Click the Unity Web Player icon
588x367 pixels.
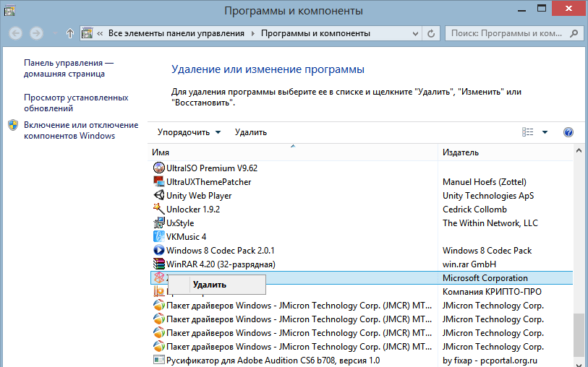(159, 195)
